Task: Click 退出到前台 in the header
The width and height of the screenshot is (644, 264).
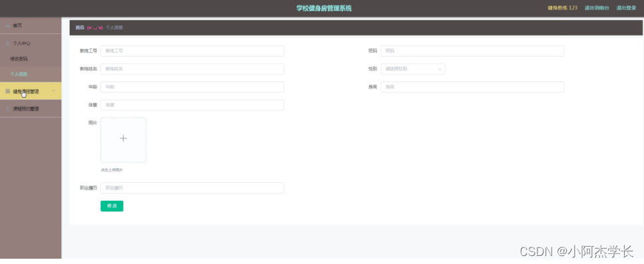Action: (597, 8)
